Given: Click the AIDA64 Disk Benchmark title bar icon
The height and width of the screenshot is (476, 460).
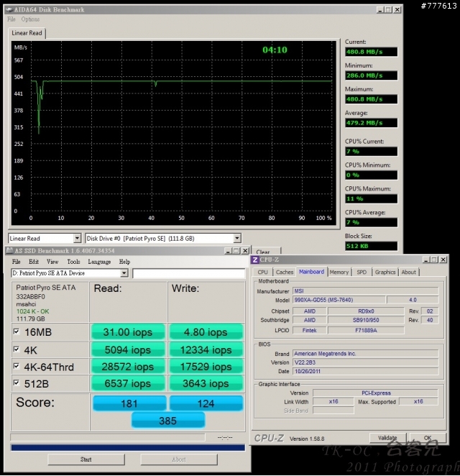Looking at the screenshot, I should (x=9, y=10).
